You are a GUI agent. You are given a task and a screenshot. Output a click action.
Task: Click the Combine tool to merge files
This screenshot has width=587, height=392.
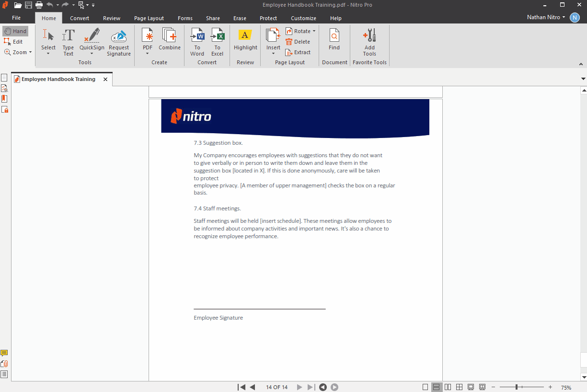coord(169,41)
